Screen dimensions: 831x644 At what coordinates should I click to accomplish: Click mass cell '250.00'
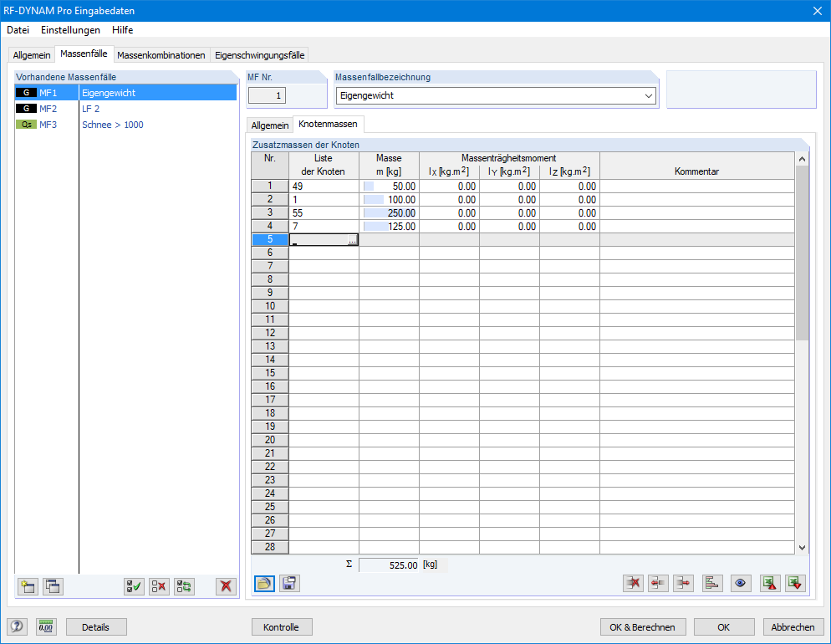(x=389, y=213)
